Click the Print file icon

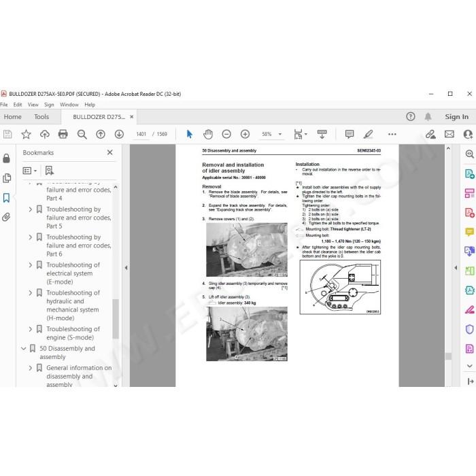click(x=63, y=134)
